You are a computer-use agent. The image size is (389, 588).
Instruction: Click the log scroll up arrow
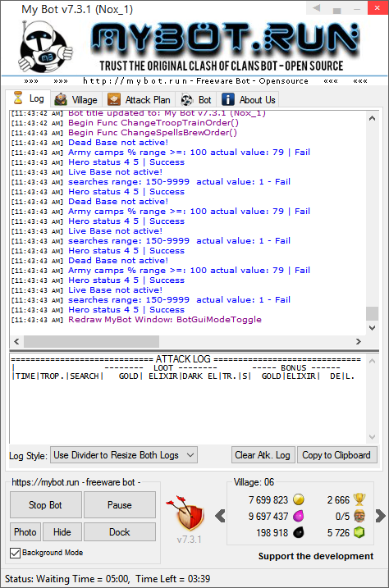point(372,118)
